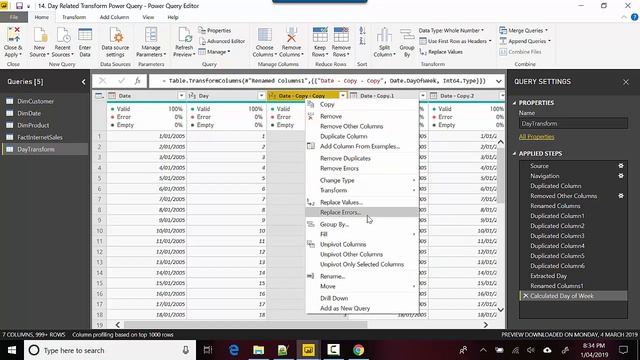Select DimProduct query

coord(33,125)
